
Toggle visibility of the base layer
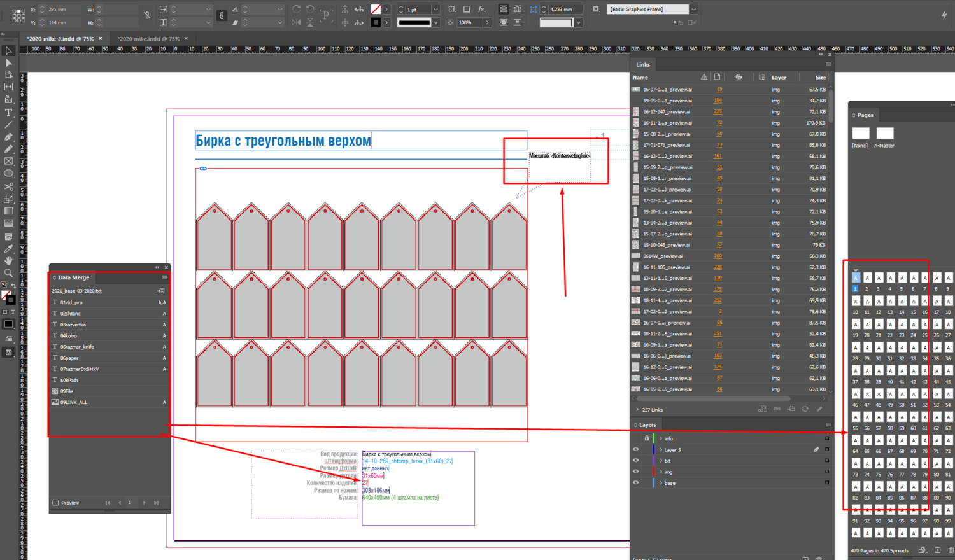click(x=635, y=483)
